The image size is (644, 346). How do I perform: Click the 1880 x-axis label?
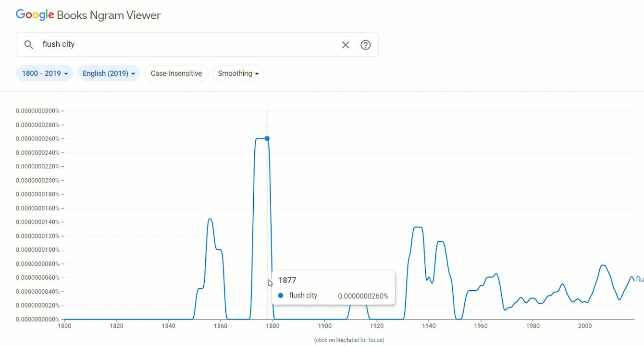click(272, 326)
